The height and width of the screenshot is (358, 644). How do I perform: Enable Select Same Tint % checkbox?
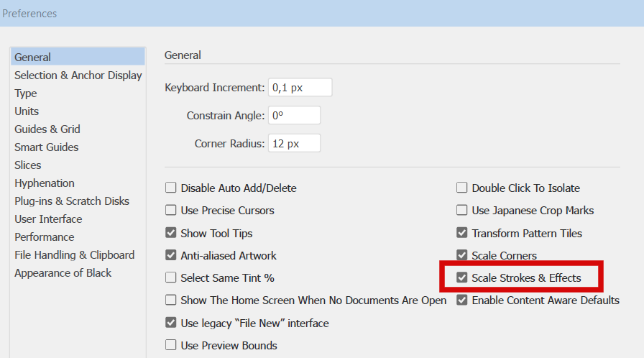coord(171,278)
